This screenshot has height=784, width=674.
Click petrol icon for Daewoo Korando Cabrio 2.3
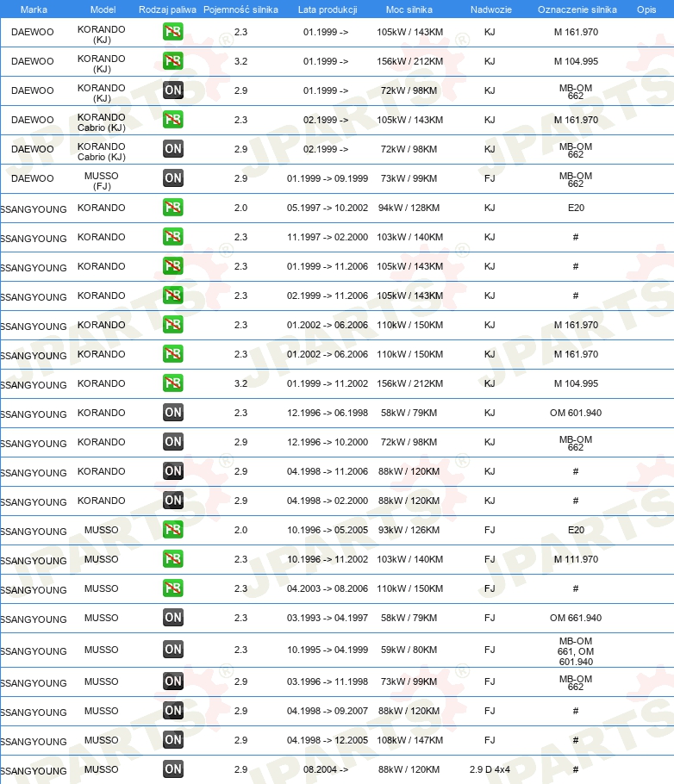(173, 120)
